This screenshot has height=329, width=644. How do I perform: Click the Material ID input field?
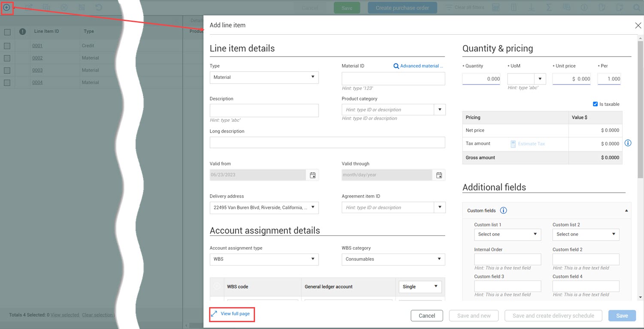pos(393,78)
